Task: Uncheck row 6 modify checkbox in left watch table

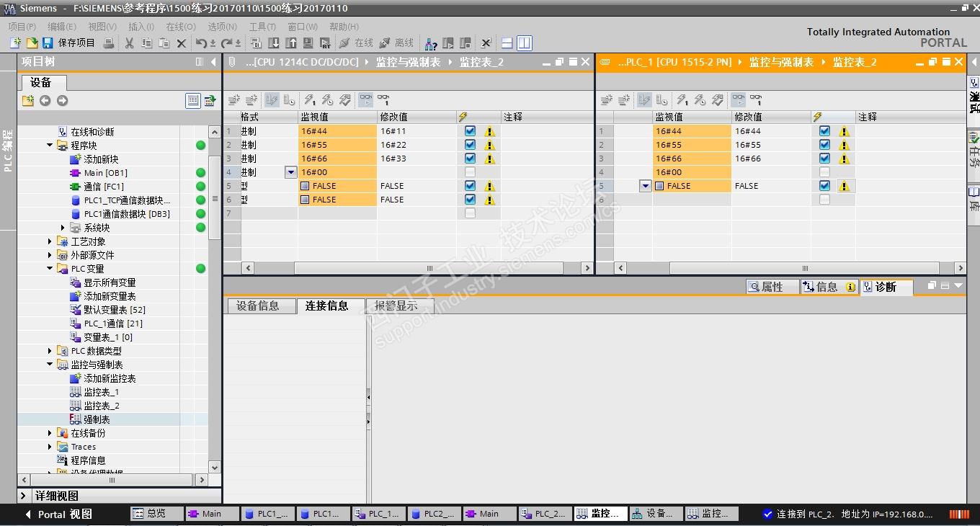Action: click(x=470, y=200)
